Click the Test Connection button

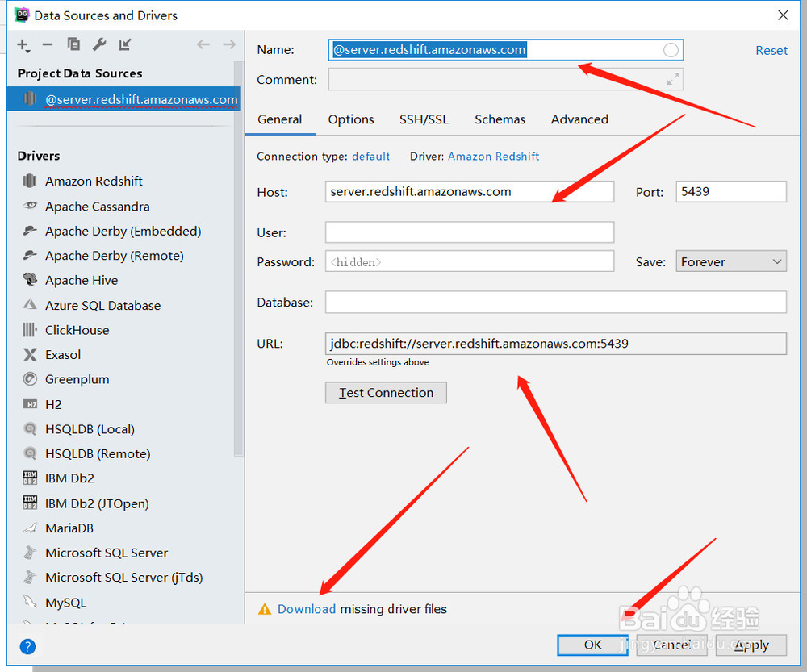click(x=386, y=393)
